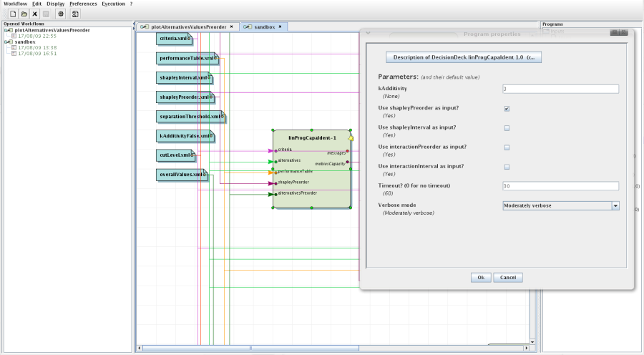Screen dimensions: 644x355
Task: Open the Verbose mode dropdown
Action: 560,206
